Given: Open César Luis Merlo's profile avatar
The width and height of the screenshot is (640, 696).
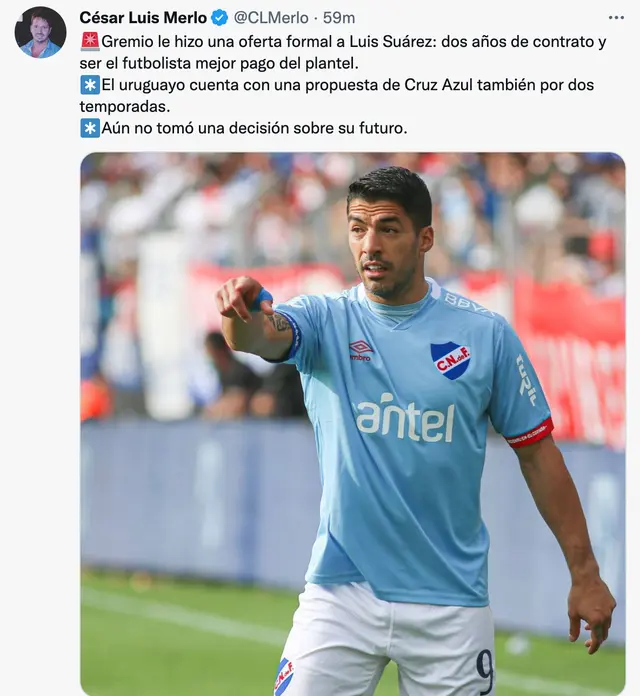Looking at the screenshot, I should (40, 32).
